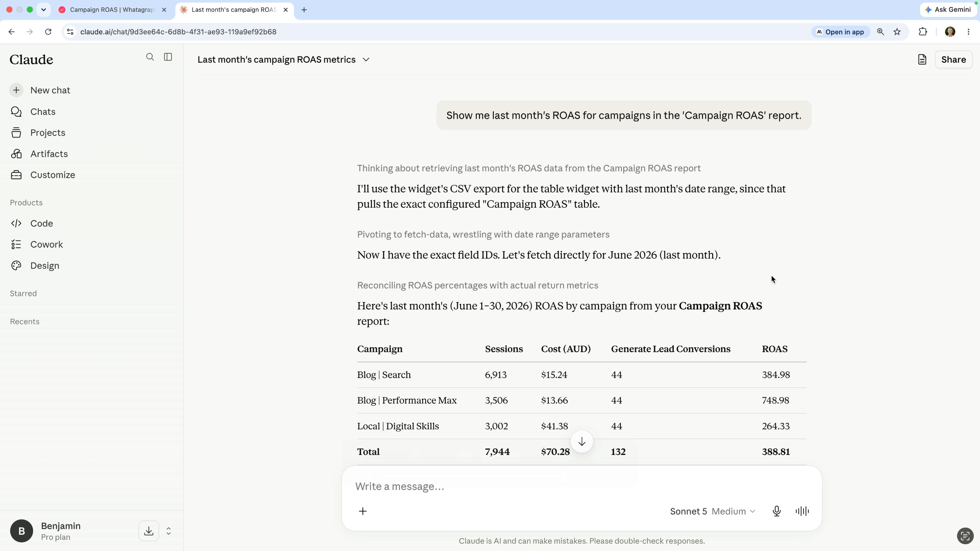Share this conversation
The image size is (980, 551).
tap(953, 60)
